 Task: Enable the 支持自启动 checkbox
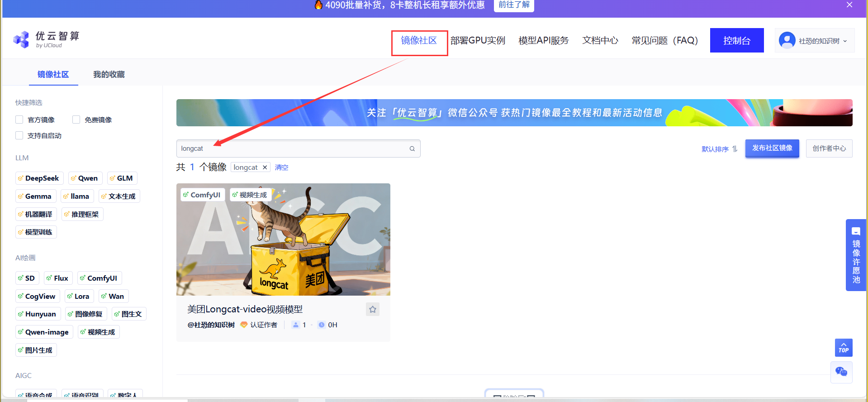19,135
